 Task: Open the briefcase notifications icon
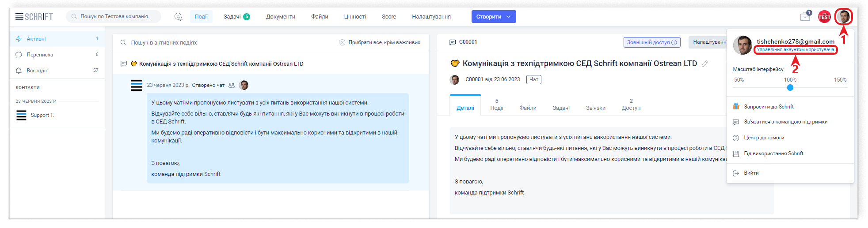point(805,17)
